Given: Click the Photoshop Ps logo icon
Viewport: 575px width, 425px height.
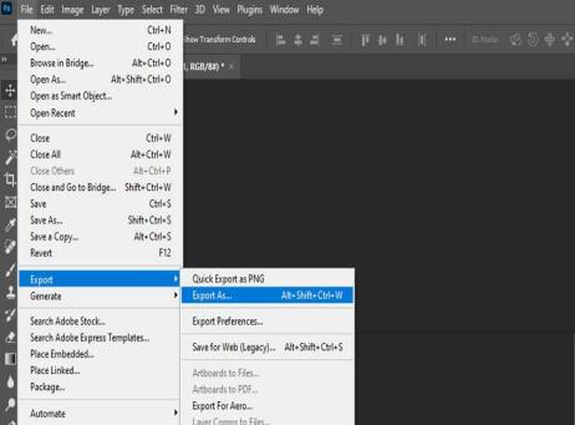Looking at the screenshot, I should pos(7,8).
